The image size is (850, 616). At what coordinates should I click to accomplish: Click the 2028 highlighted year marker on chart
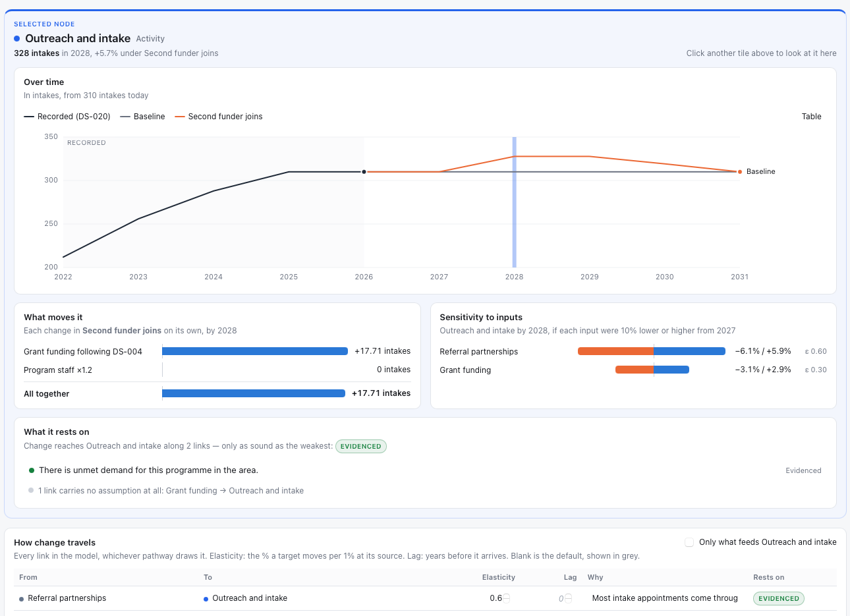[515, 202]
